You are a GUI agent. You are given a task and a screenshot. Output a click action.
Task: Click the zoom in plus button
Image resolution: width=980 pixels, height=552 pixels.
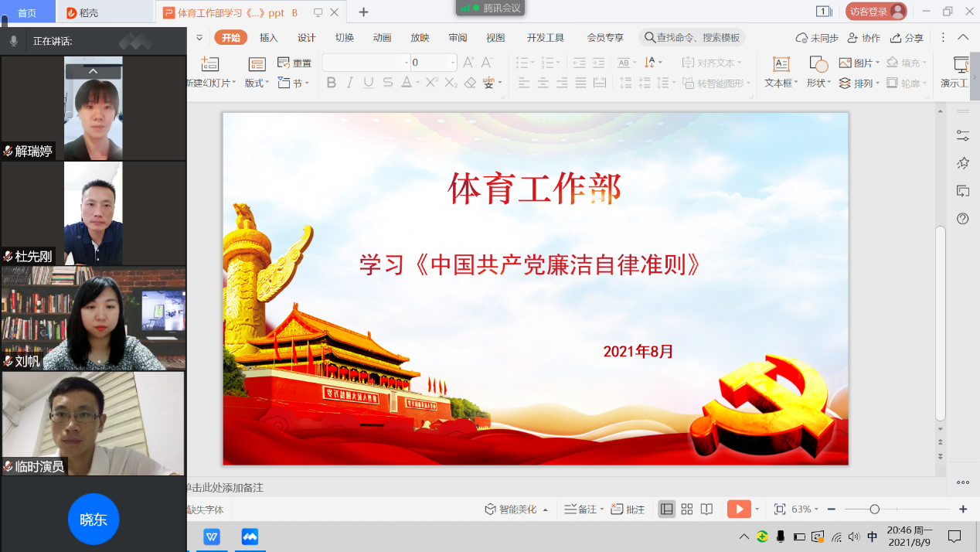click(x=963, y=509)
